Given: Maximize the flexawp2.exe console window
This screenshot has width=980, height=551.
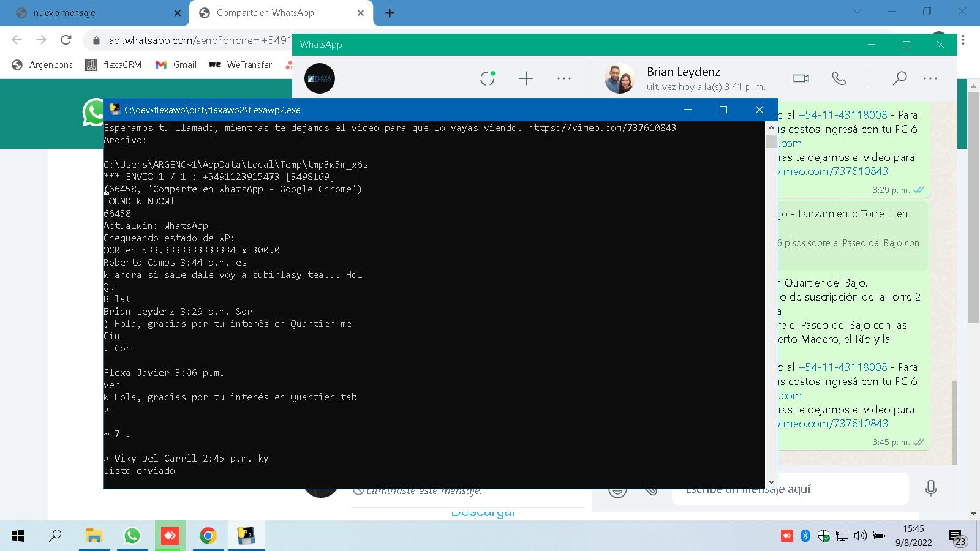Looking at the screenshot, I should [723, 110].
